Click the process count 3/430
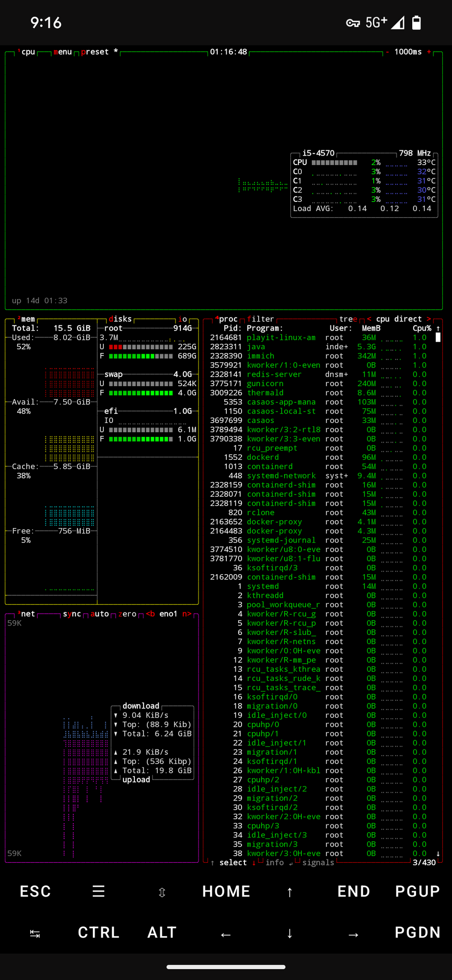 point(424,862)
